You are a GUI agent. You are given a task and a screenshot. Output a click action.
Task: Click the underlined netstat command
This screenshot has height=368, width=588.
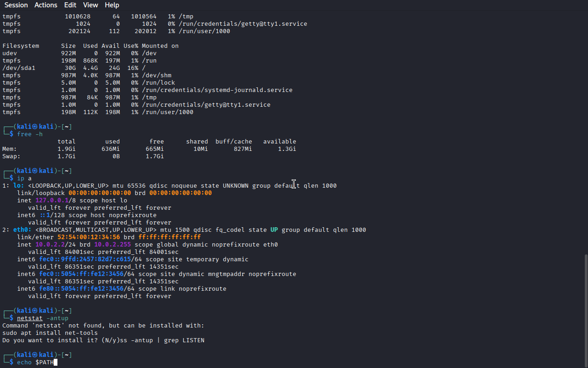[x=29, y=318]
